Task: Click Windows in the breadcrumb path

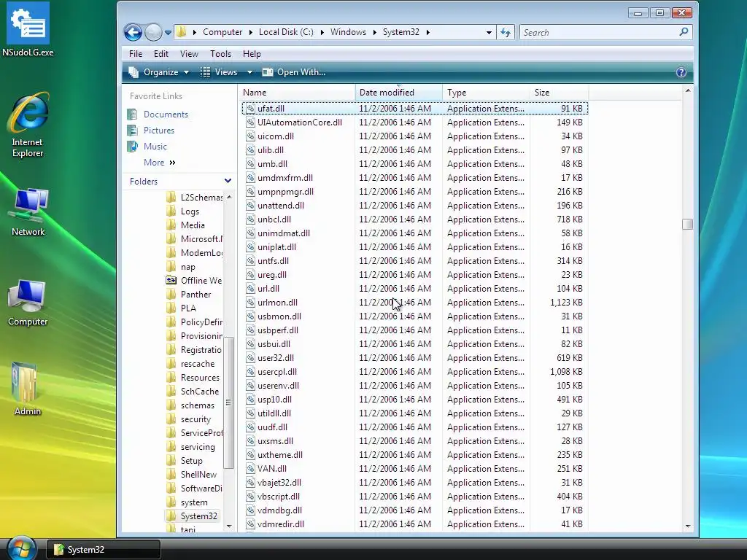Action: (x=348, y=32)
